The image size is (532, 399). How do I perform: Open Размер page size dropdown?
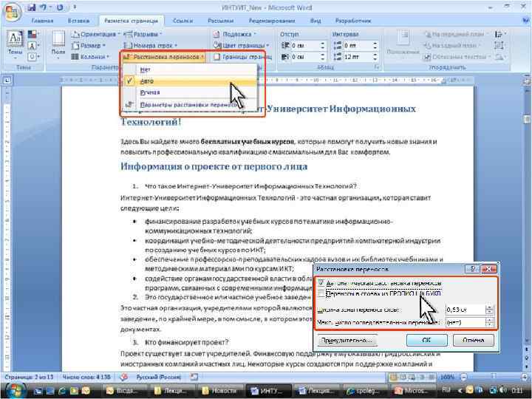[x=89, y=45]
